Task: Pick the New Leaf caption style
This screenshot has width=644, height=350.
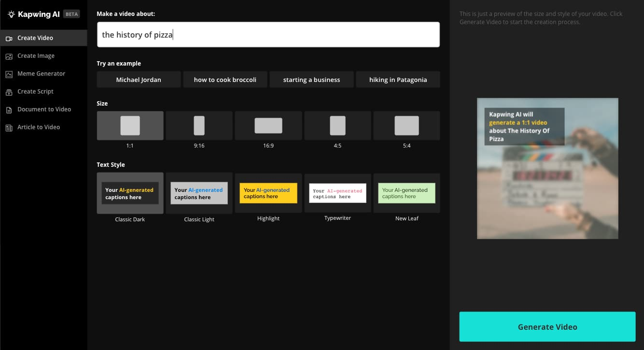Action: (406, 193)
